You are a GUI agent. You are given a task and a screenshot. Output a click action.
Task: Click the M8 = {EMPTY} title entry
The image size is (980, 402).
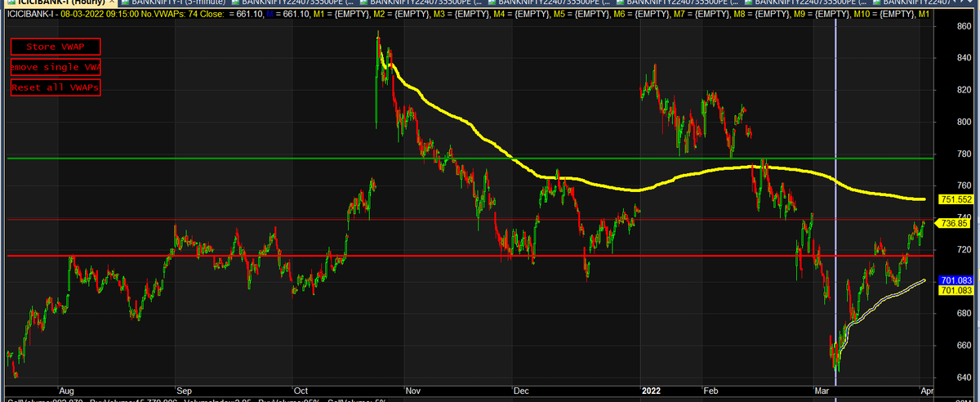click(761, 15)
